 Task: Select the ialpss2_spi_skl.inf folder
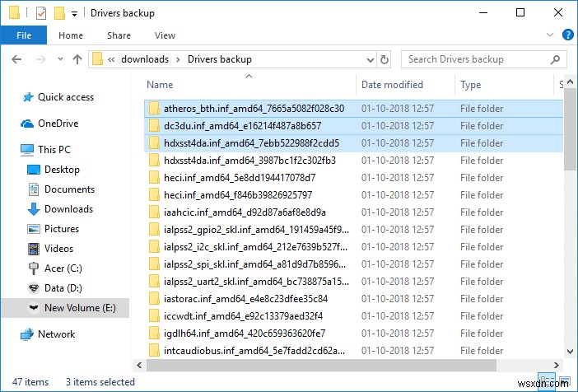click(353, 264)
